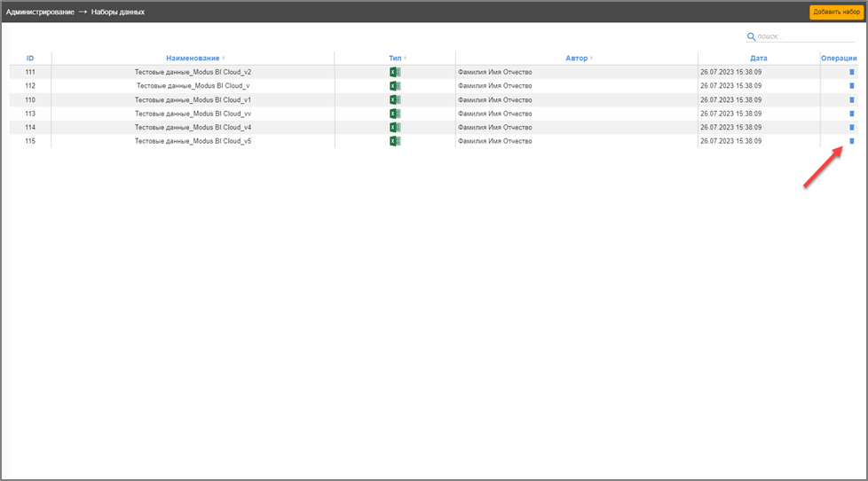868x481 pixels.
Task: Delete dataset with ID 114
Action: click(851, 128)
